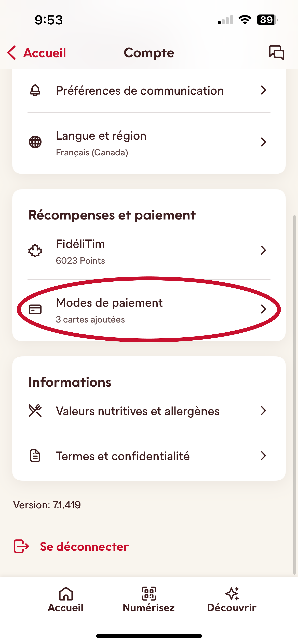The height and width of the screenshot is (644, 298).
Task: Open Termes et confidentialité page
Action: (x=123, y=456)
